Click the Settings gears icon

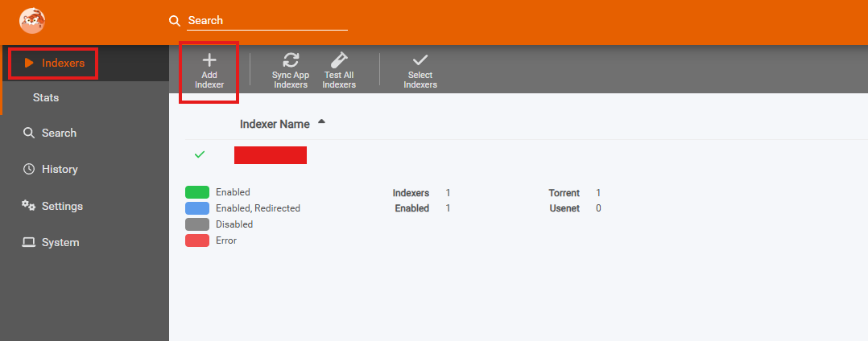(x=29, y=206)
